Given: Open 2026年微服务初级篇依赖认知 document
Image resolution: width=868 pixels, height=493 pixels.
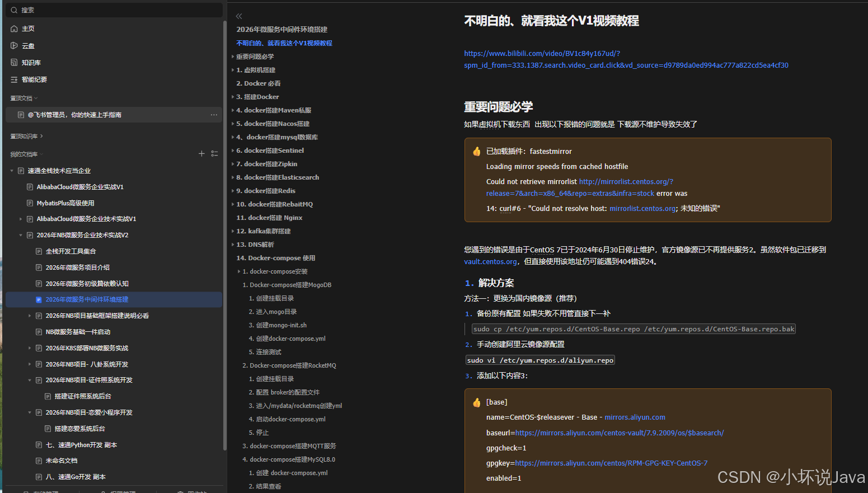Looking at the screenshot, I should 87,284.
